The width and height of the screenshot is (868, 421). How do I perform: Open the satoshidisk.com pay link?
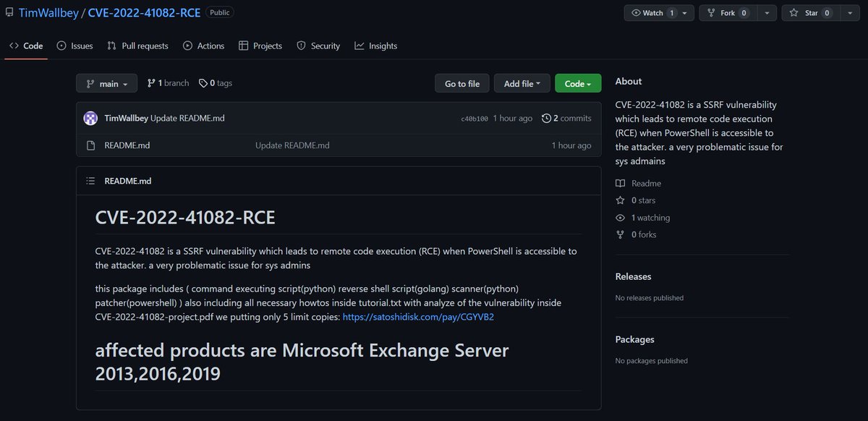(418, 317)
